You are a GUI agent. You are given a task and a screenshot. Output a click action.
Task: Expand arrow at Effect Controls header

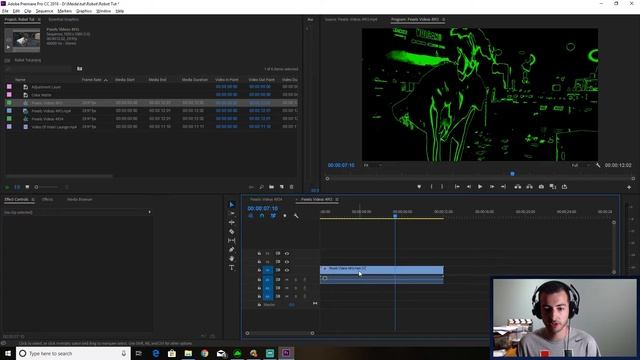coord(149,212)
